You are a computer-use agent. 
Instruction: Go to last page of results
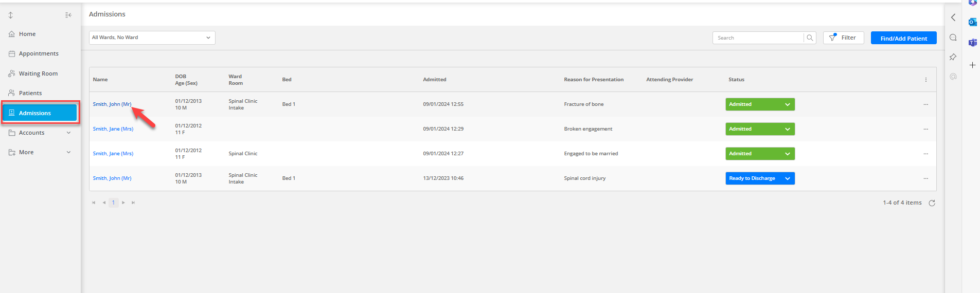point(133,203)
